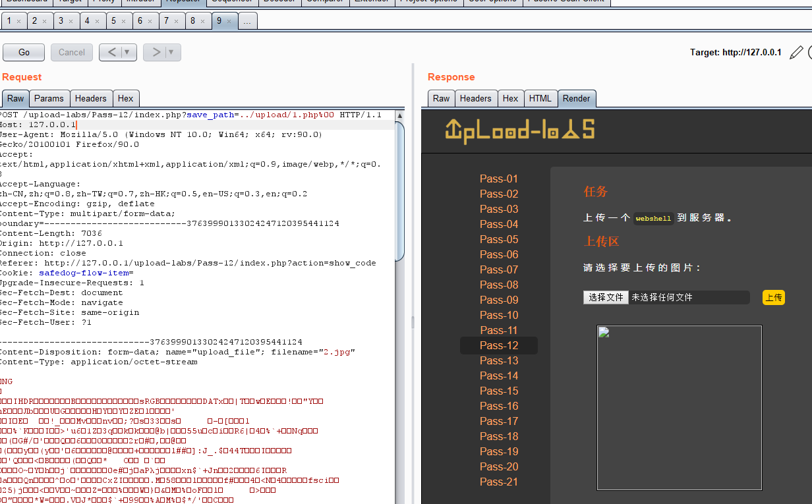The height and width of the screenshot is (504, 812).
Task: Open Pass-08 link
Action: tap(499, 285)
